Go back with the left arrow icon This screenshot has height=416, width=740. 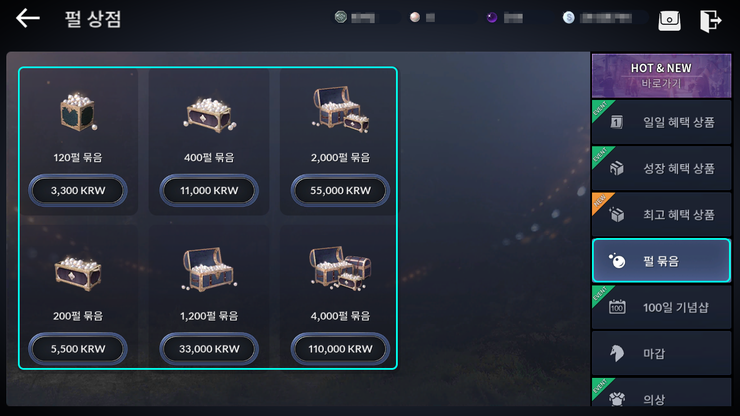click(27, 19)
